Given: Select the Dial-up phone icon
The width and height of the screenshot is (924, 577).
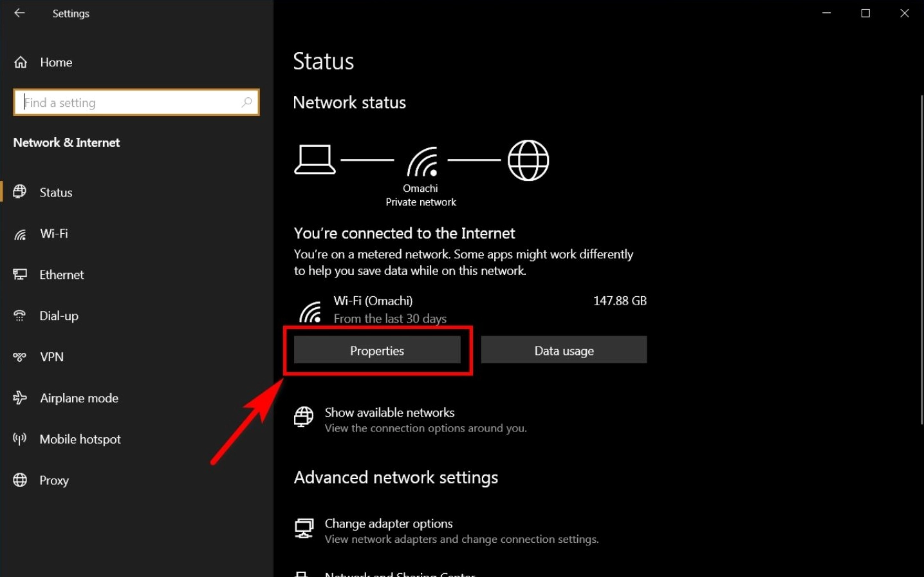Looking at the screenshot, I should (x=19, y=316).
